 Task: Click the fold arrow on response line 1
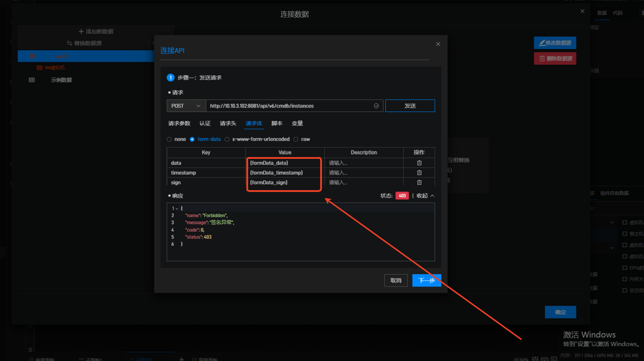[x=177, y=209]
